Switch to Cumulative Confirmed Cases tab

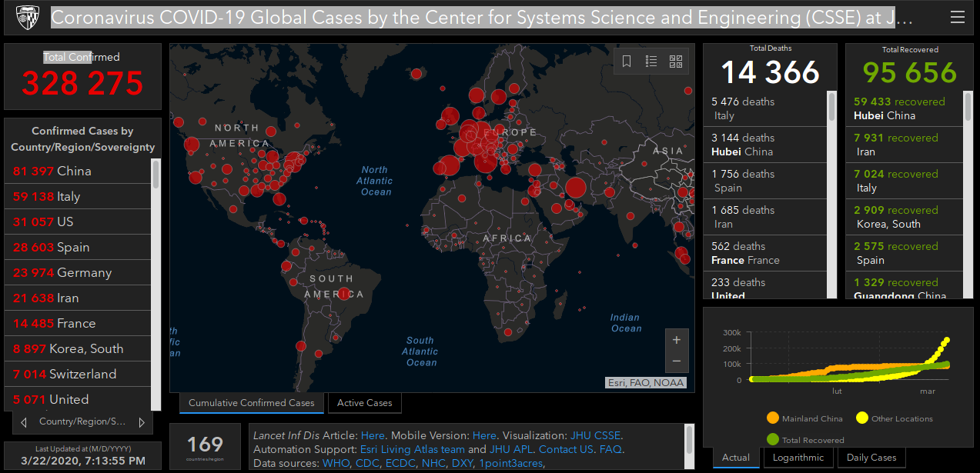[251, 403]
